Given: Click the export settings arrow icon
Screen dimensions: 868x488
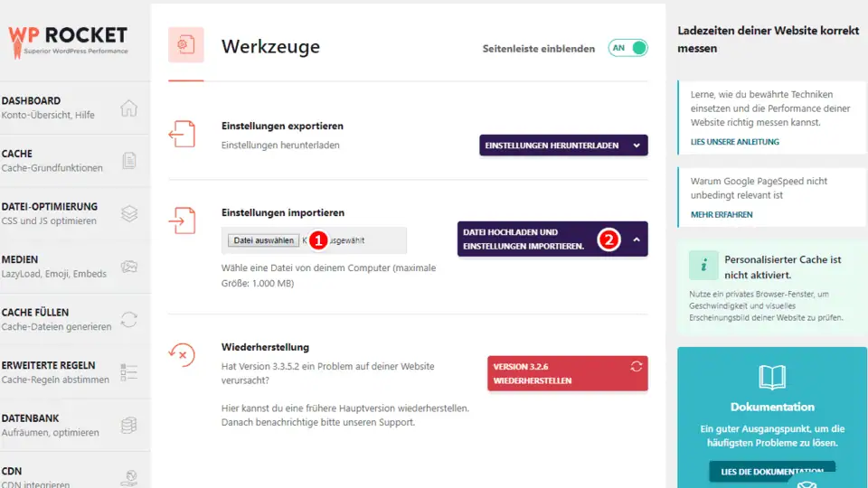Looking at the screenshot, I should click(x=182, y=134).
